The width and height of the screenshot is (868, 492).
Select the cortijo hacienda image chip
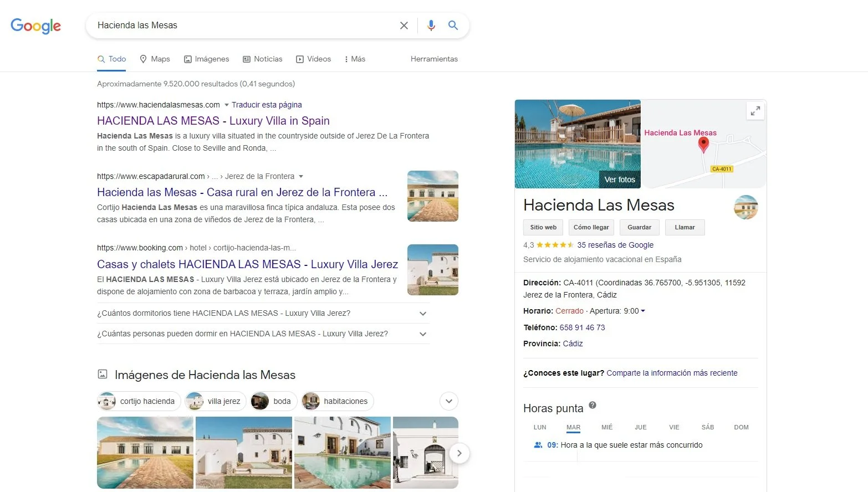pyautogui.click(x=139, y=401)
